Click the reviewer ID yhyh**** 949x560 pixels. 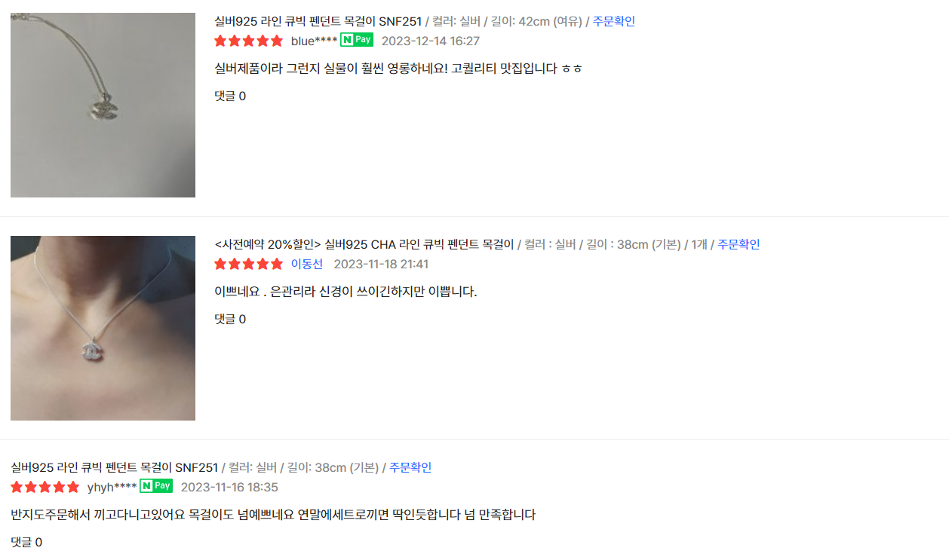pyautogui.click(x=112, y=487)
